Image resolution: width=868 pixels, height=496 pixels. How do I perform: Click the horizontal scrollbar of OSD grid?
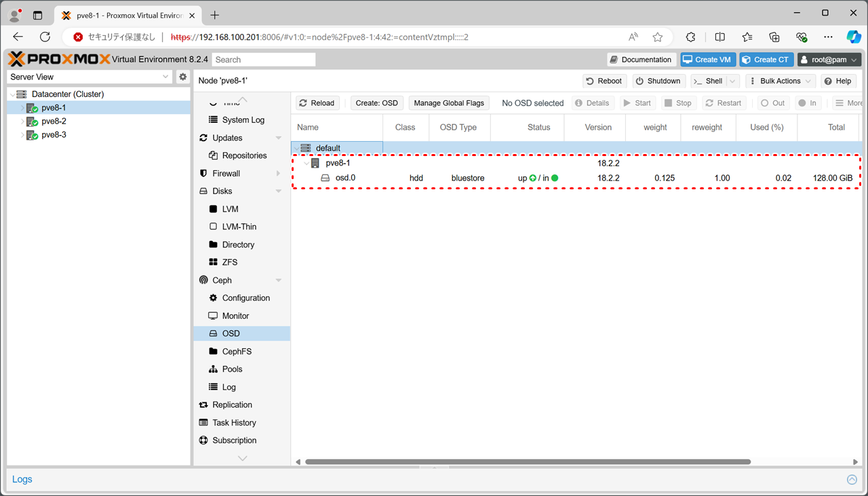coord(528,462)
